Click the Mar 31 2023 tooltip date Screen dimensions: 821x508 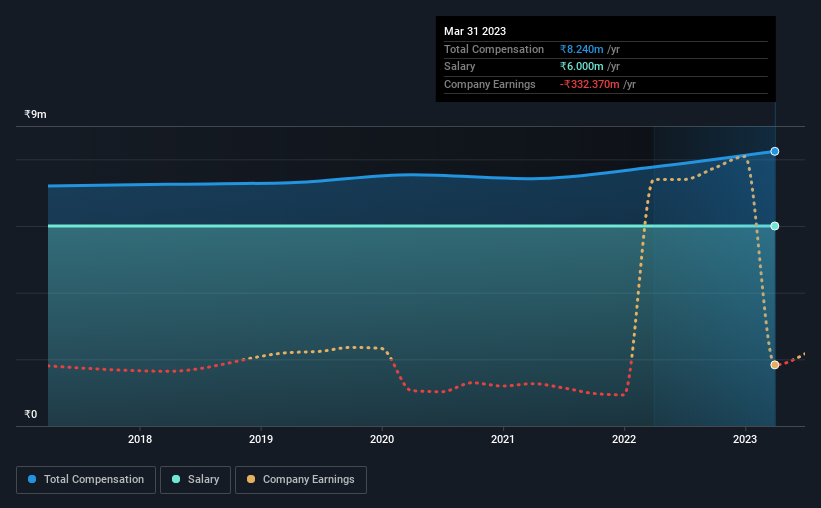(475, 31)
